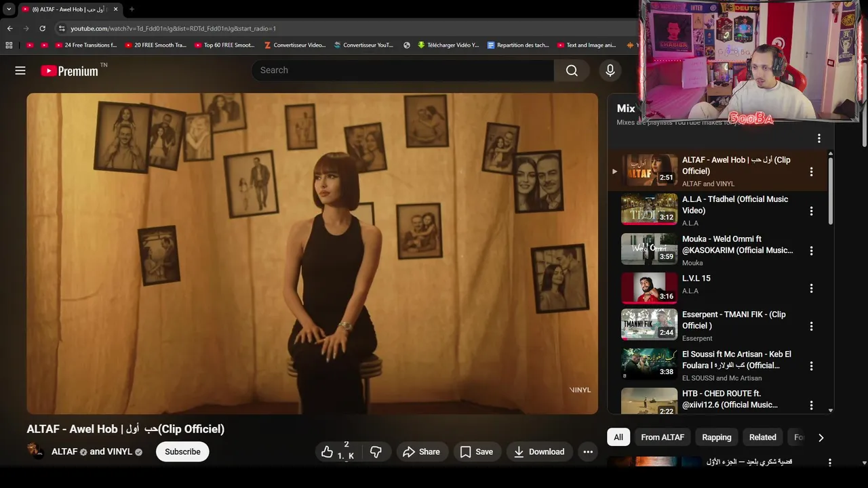Play A.L.A - Tfadhel from the mix
The image size is (868, 488).
[x=649, y=209]
